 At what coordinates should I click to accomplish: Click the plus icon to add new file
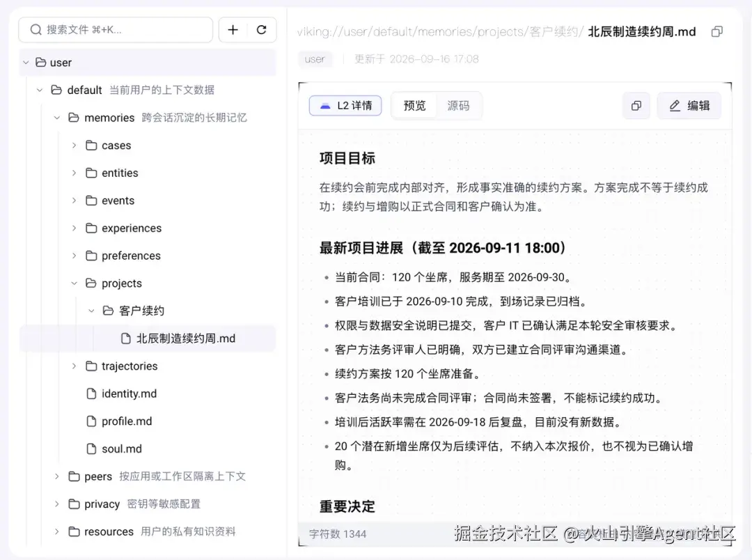tap(233, 30)
